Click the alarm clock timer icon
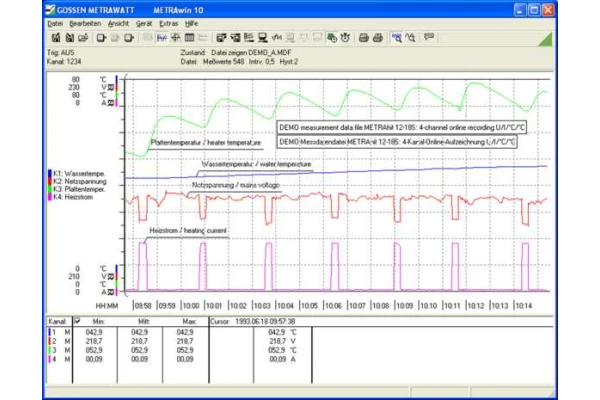 [345, 38]
